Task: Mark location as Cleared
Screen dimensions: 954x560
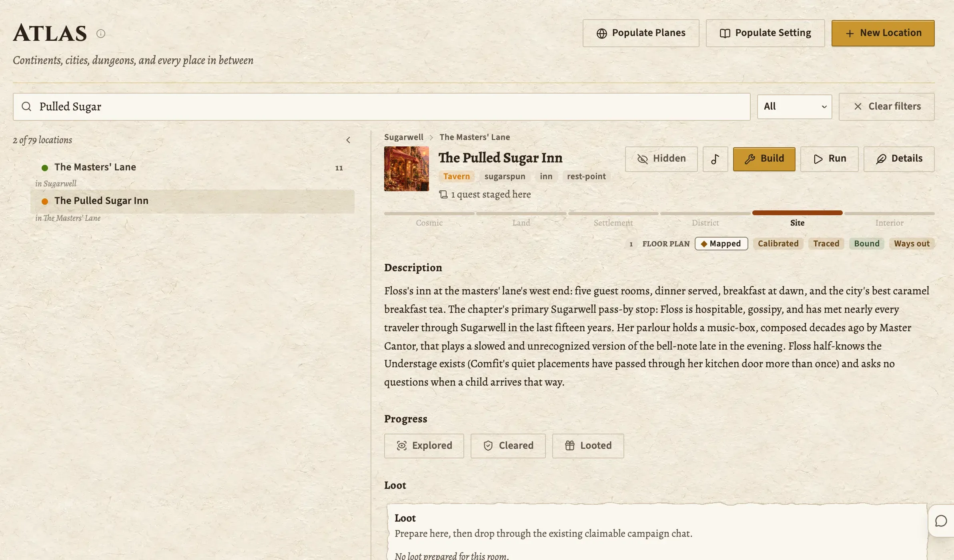Action: point(508,446)
